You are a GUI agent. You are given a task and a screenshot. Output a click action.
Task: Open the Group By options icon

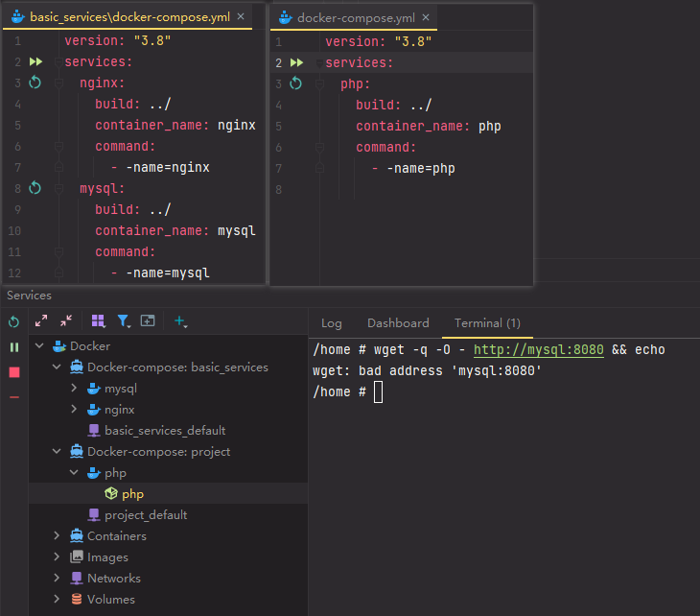point(98,321)
